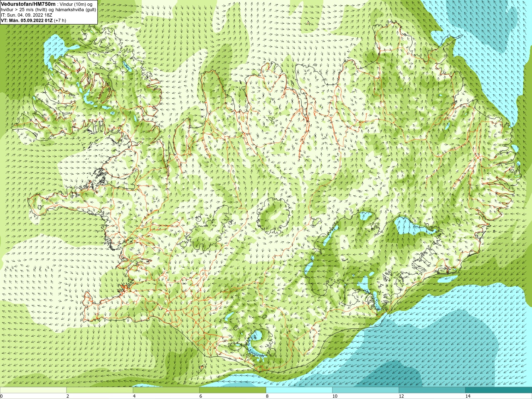Click the 8–10 m/s light cyan legend swatch

[x=299, y=390]
